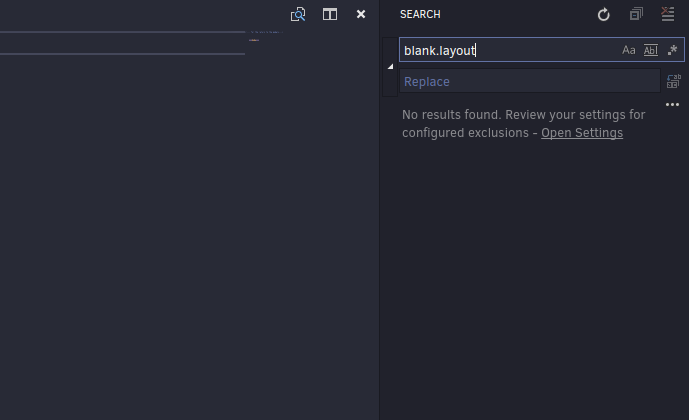Clear the search results
This screenshot has height=420, width=689.
click(667, 14)
